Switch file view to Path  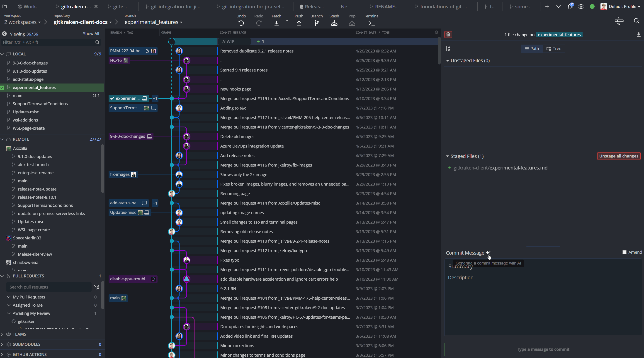532,48
